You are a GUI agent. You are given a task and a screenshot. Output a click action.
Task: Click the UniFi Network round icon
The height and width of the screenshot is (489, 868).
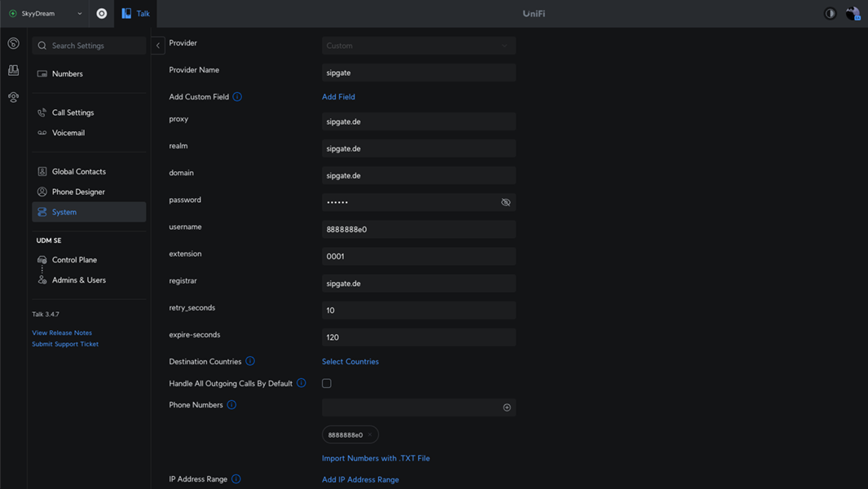pos(102,14)
